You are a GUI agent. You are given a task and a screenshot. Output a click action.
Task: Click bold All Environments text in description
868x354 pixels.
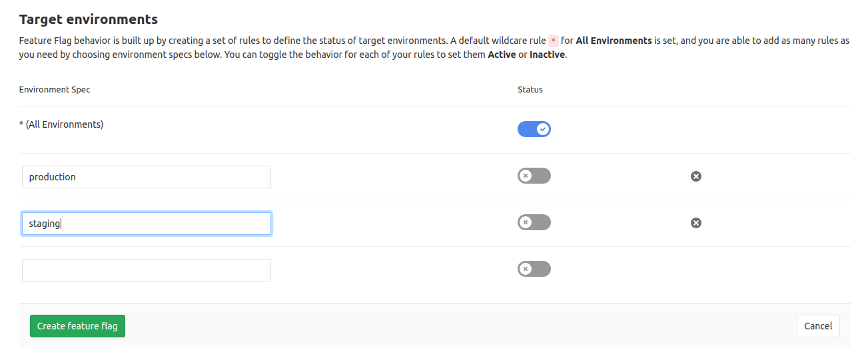tap(614, 41)
